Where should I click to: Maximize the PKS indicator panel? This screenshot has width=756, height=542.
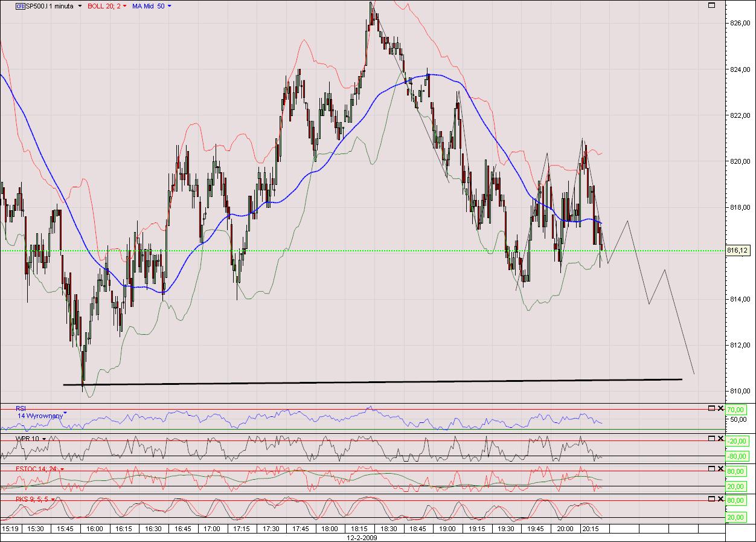point(711,498)
